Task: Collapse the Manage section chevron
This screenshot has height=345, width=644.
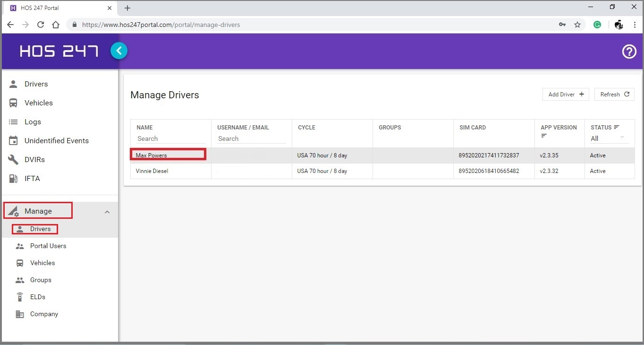Action: (107, 212)
